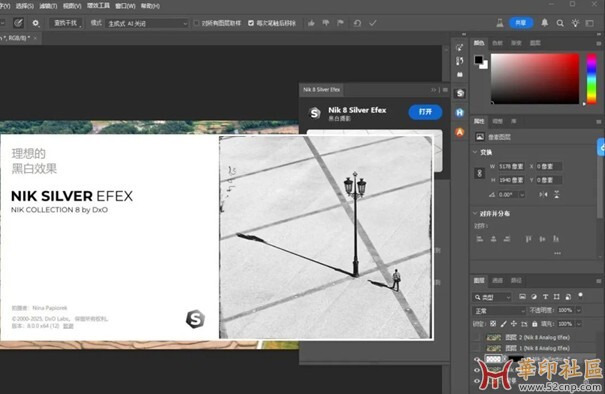This screenshot has width=605, height=394.
Task: Click the blue 共享 share button
Action: pos(521,23)
